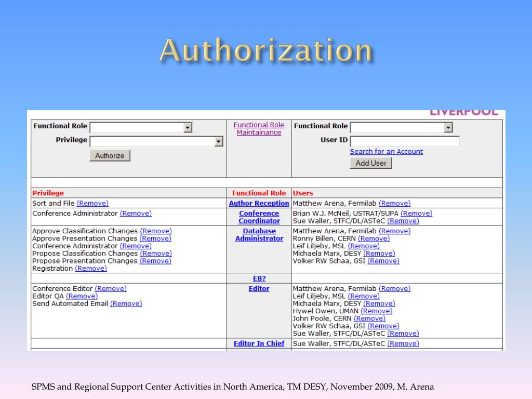
Task: Remove the Approve Presentation Changes privilege
Action: [155, 238]
